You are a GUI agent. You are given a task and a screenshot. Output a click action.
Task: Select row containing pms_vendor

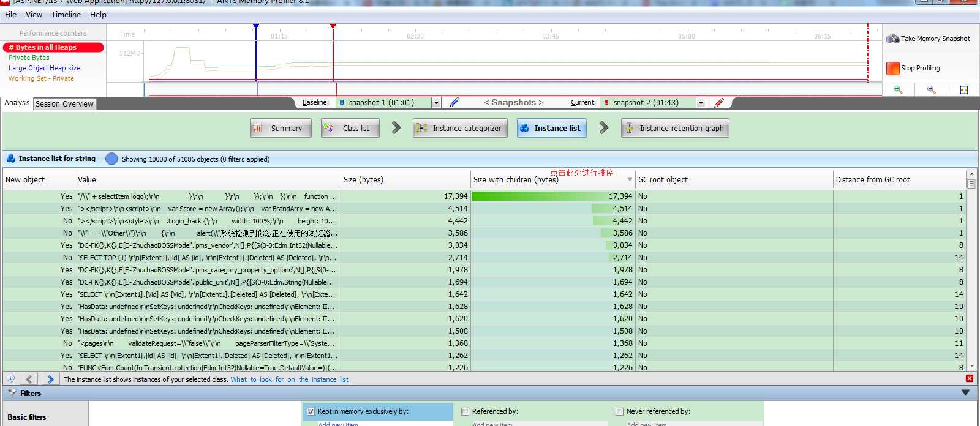tap(484, 245)
